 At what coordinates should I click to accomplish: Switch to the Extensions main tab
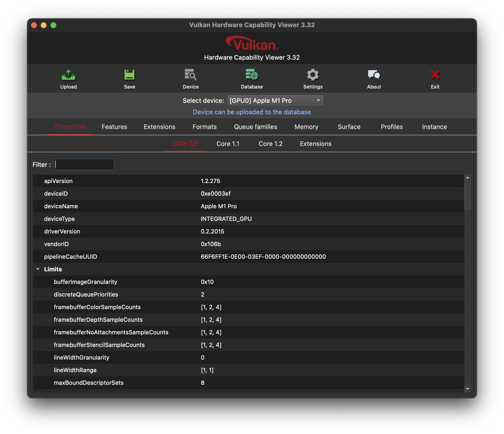[159, 127]
